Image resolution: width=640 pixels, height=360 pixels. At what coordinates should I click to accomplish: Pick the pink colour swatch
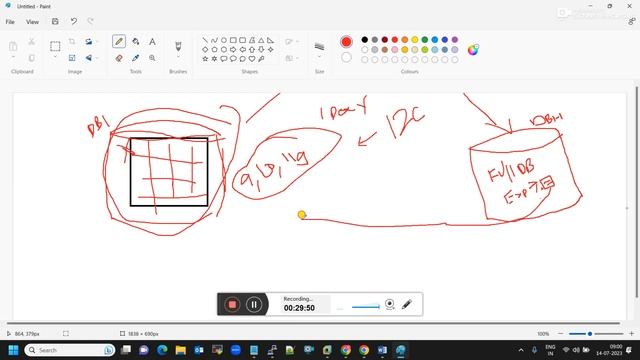(x=395, y=49)
